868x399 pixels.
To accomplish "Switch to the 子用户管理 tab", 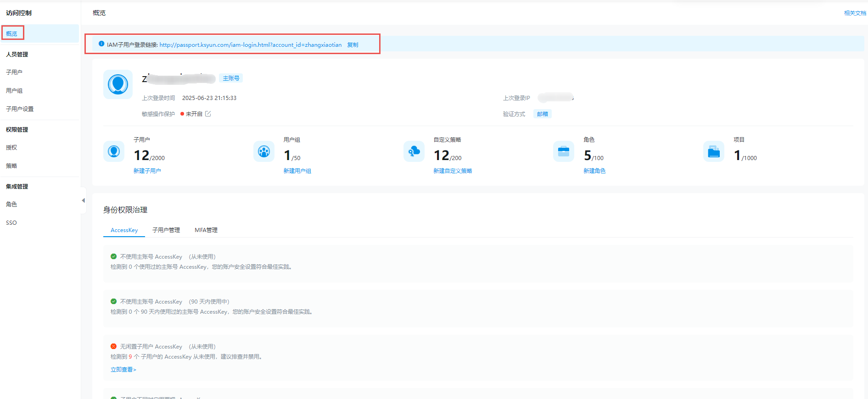I will coord(166,230).
